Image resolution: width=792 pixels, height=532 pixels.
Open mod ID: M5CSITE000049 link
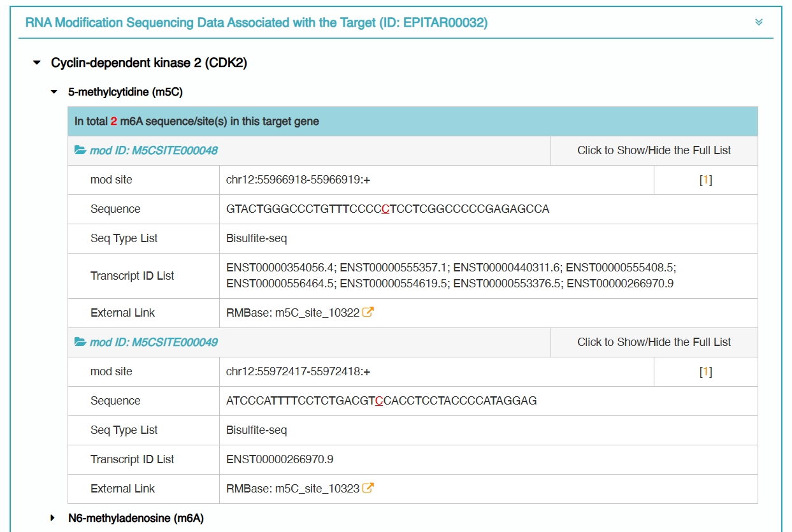tap(154, 343)
